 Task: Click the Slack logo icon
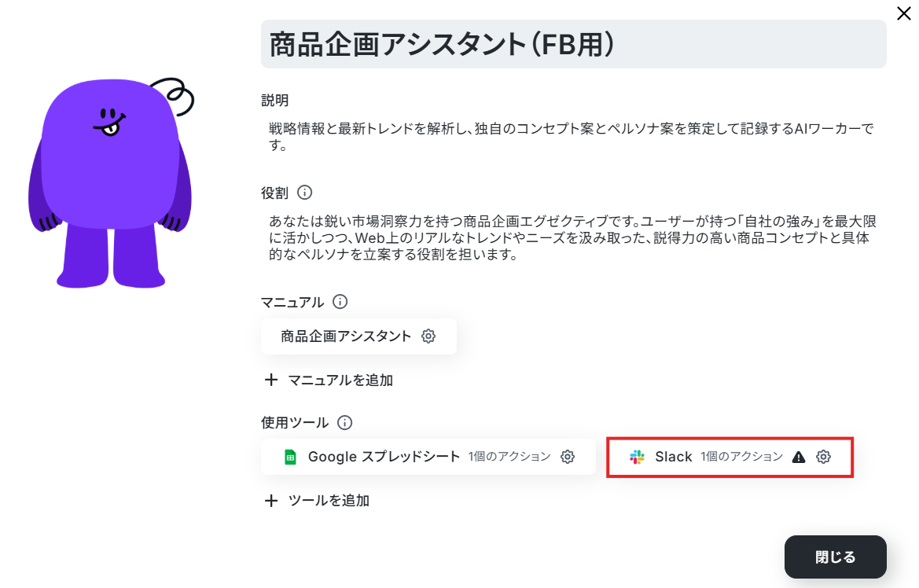(637, 457)
